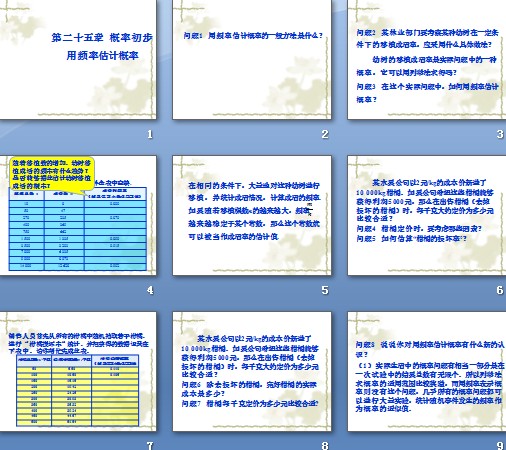Click the slide number 4 label
Image resolution: width=506 pixels, height=450 pixels.
[x=150, y=290]
